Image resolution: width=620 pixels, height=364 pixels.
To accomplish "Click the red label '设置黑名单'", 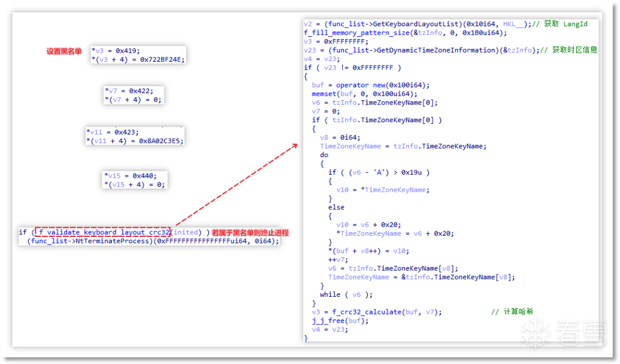I will 64,51.
